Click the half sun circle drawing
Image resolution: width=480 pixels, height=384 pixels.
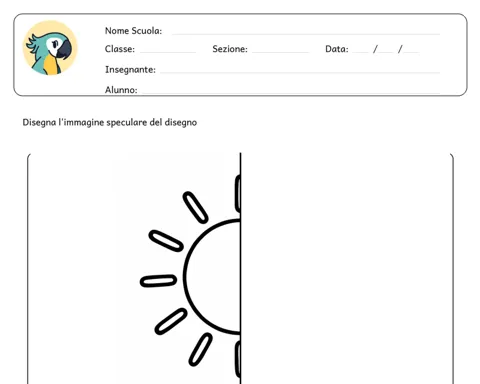212,276
